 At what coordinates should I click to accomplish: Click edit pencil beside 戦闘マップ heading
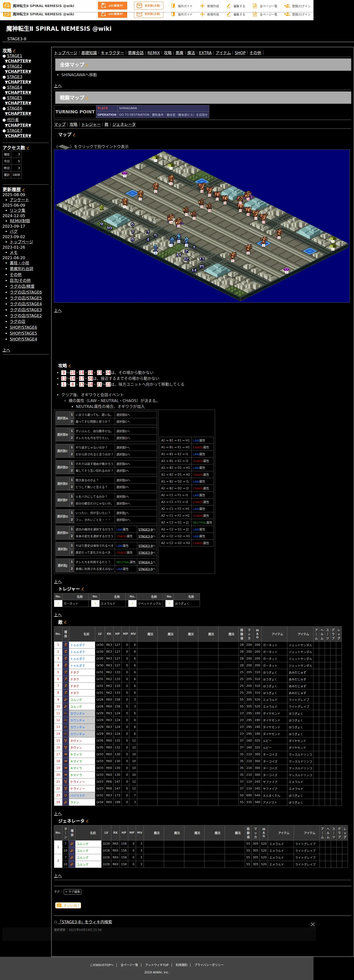pos(87,98)
